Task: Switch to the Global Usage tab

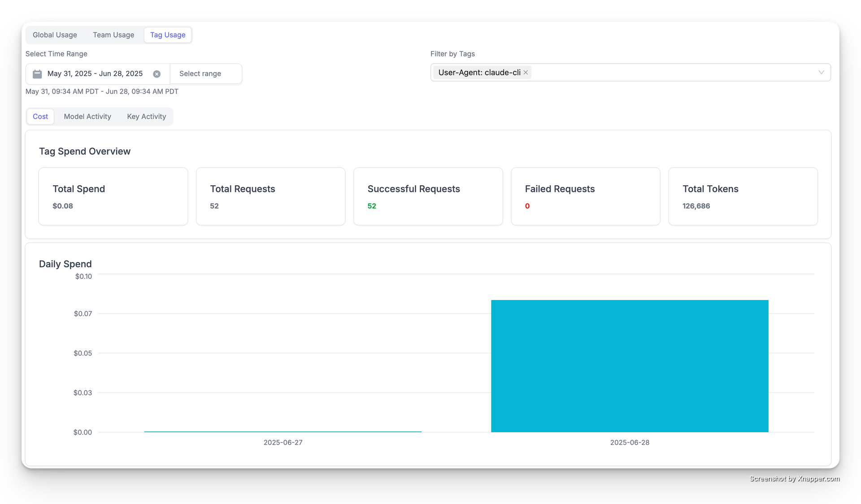Action: (54, 35)
